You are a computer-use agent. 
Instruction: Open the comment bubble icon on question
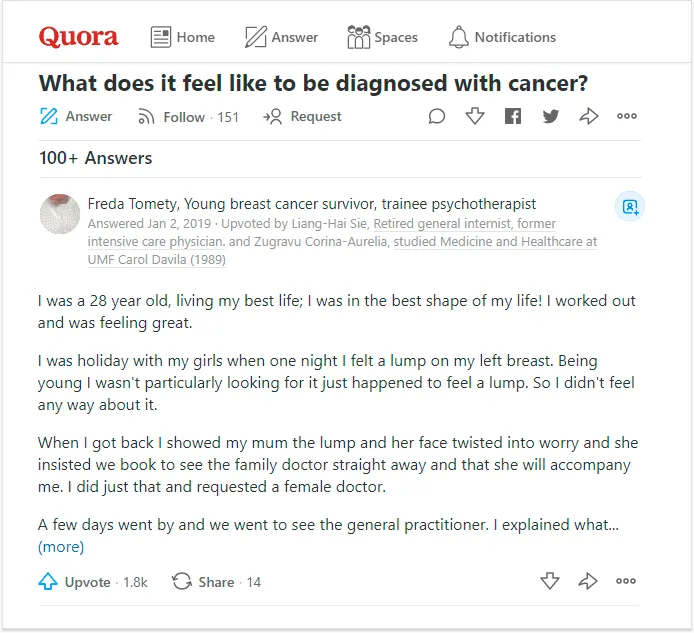coord(436,116)
